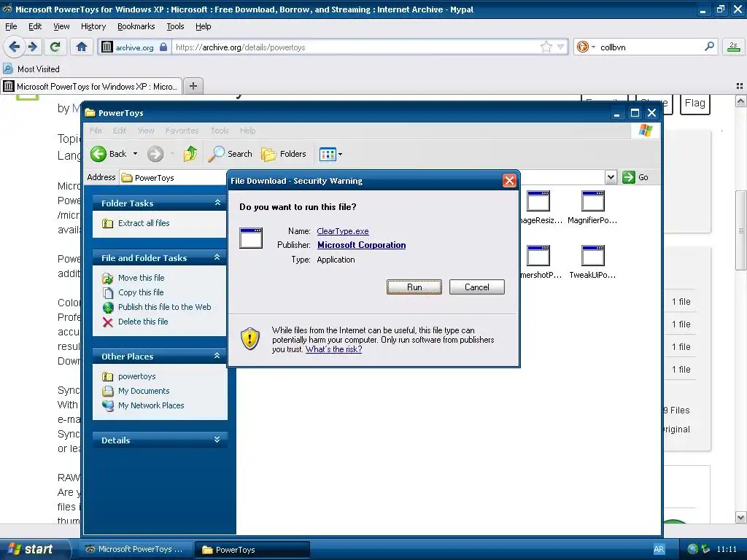Image resolution: width=747 pixels, height=560 pixels.
Task: Open the Bookmarks menu
Action: coord(136,26)
